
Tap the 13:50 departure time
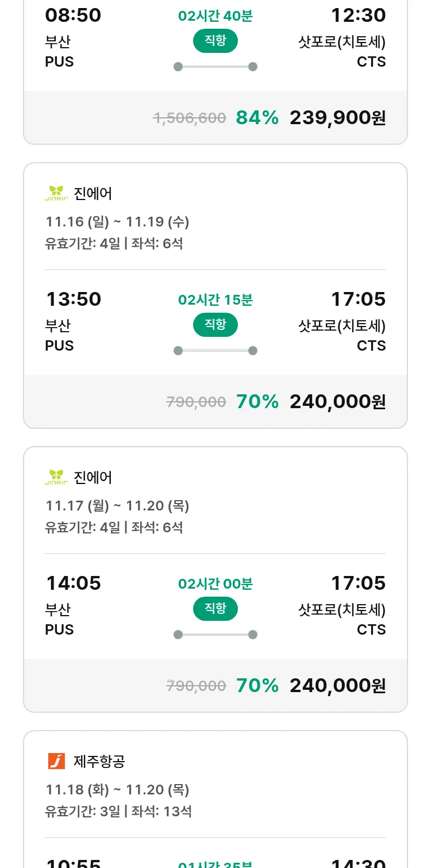point(74,299)
